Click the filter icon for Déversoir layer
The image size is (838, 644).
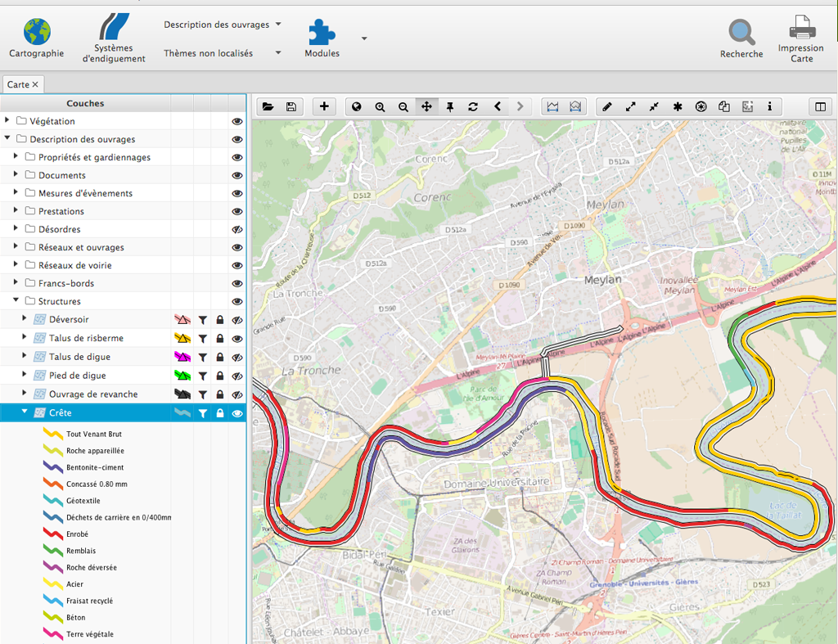pyautogui.click(x=202, y=320)
